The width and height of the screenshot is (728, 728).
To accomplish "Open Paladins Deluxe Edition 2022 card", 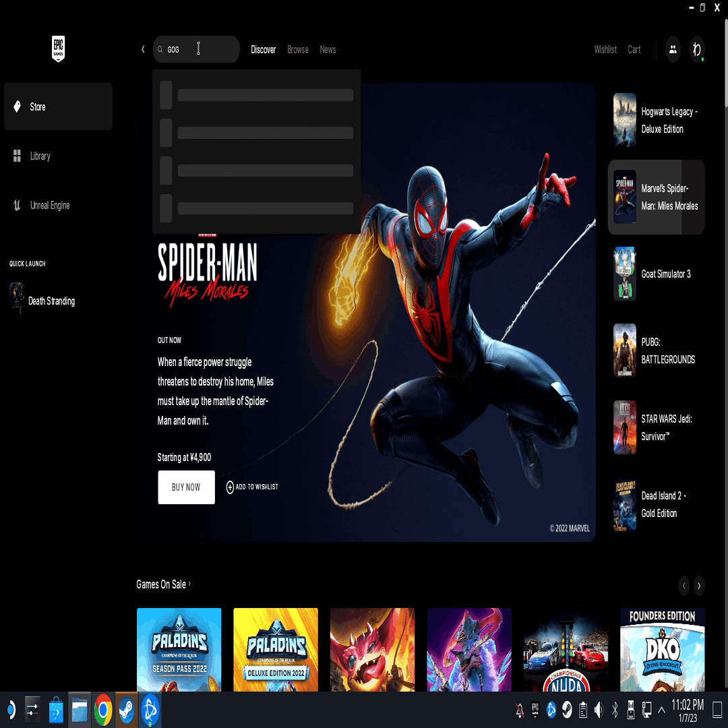I will 276,650.
